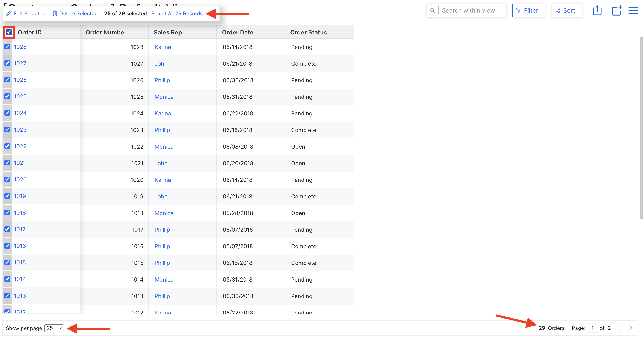Open sales rep Phillip on order 1026
The image size is (644, 339).
click(162, 80)
